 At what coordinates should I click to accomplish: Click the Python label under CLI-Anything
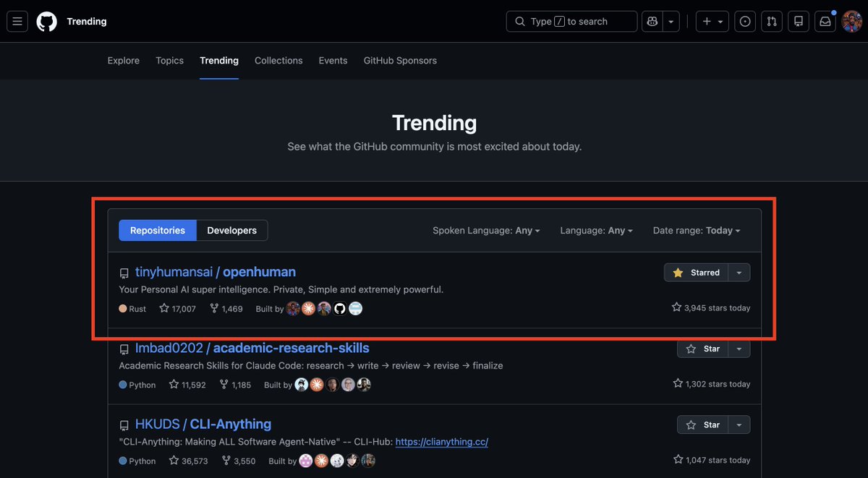point(137,461)
